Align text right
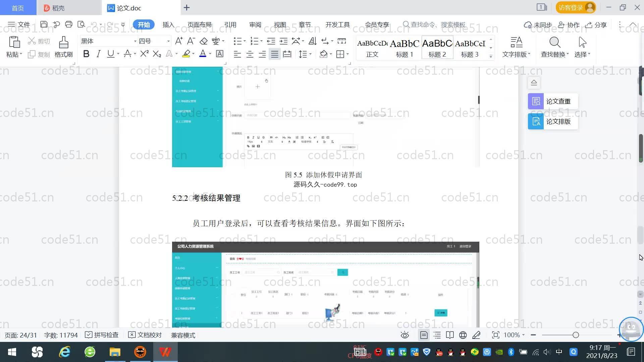This screenshot has width=644, height=362. 262,54
